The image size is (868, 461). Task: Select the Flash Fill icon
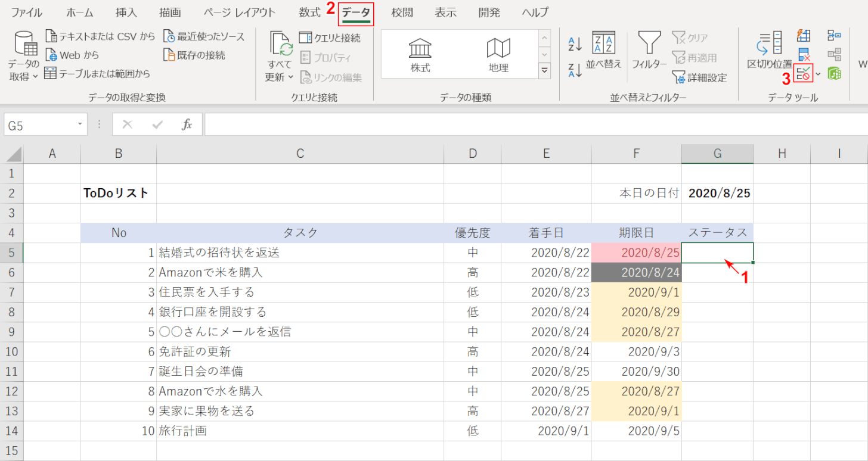(803, 36)
